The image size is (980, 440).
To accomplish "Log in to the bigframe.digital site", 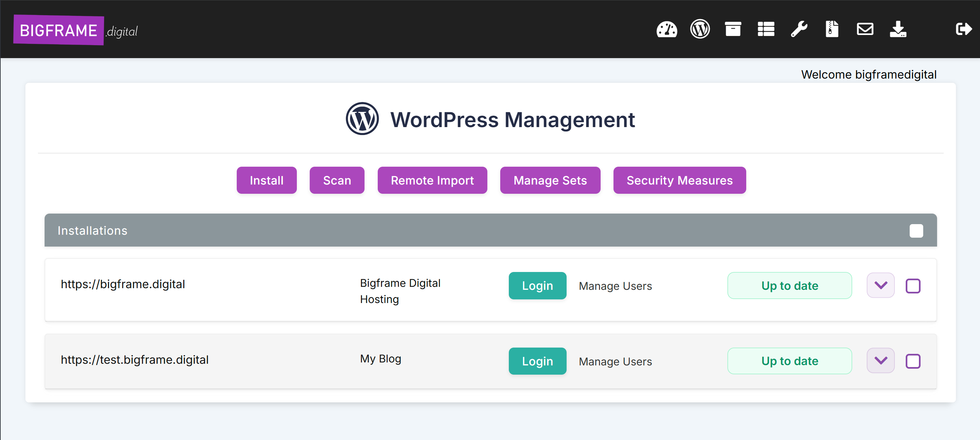I will tap(537, 286).
